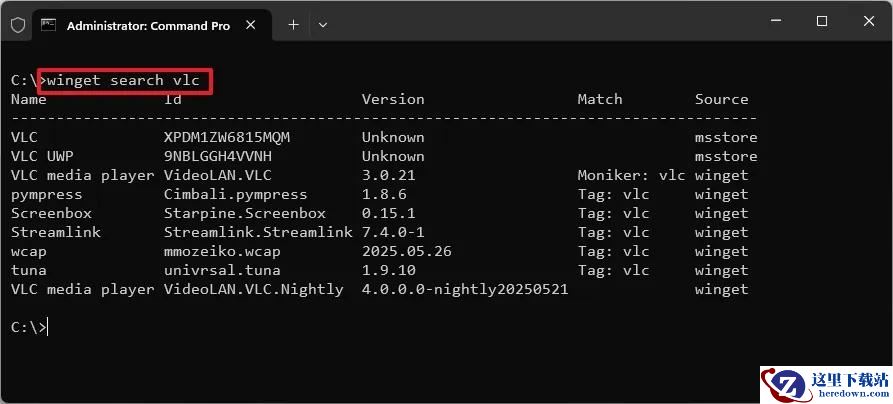
Task: Click the 4.0.0.0-nightly20250521 version text
Action: pyautogui.click(x=465, y=289)
